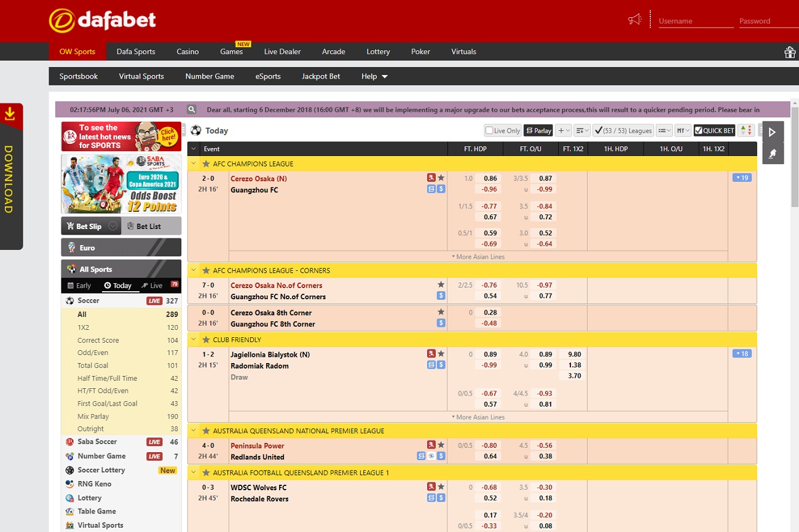Image resolution: width=799 pixels, height=532 pixels.
Task: Select the Early schedule tab
Action: (79, 286)
